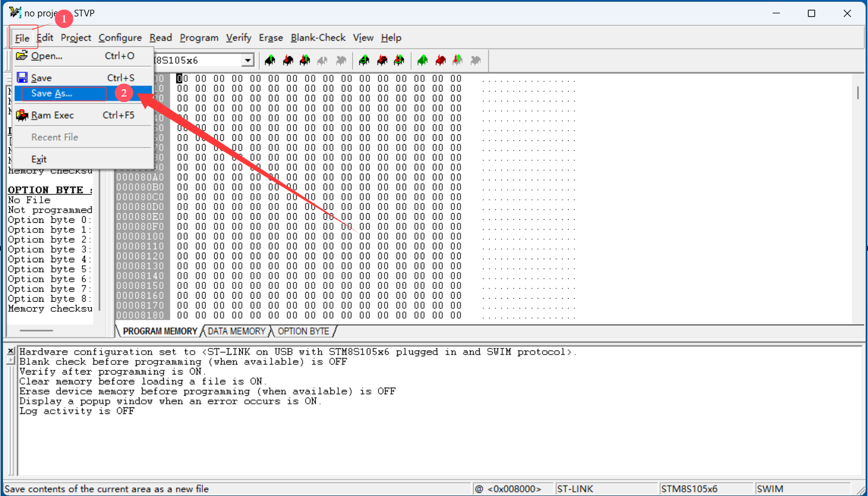Choose Ram Exec from the File menu
Viewport: 868px width, 496px height.
click(x=83, y=115)
